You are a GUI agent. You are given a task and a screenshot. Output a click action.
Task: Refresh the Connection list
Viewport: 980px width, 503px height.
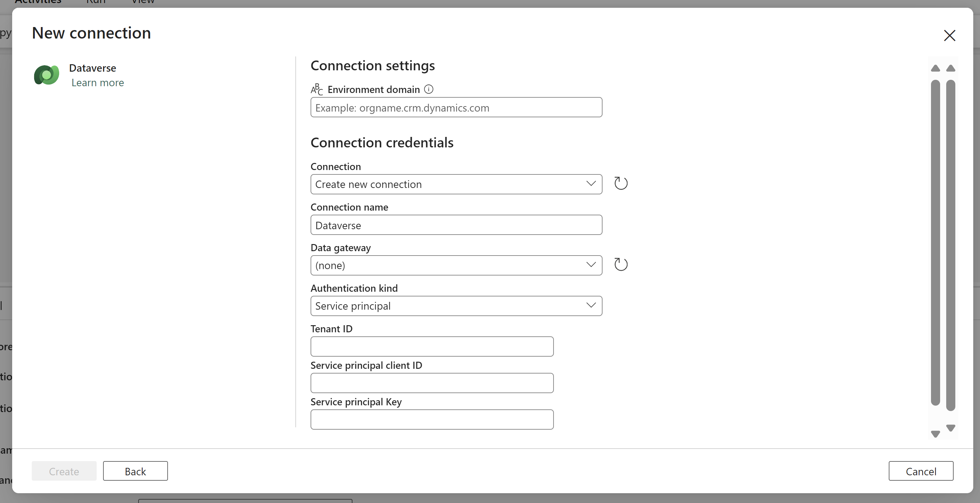pyautogui.click(x=621, y=183)
